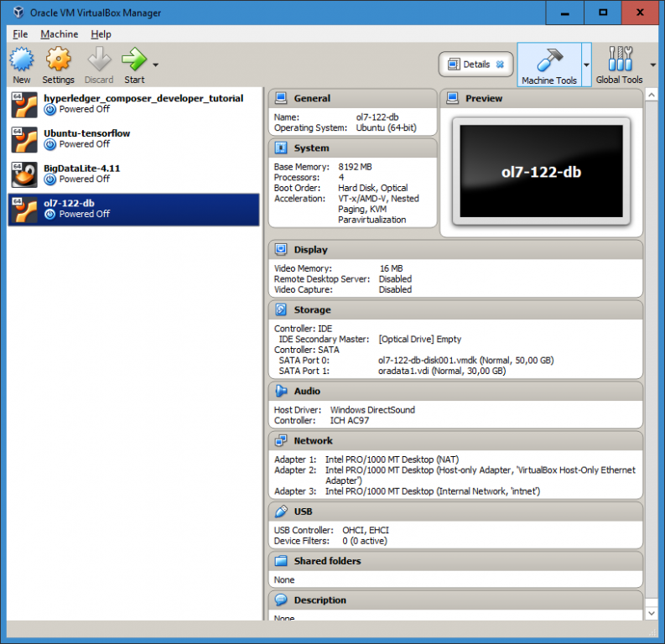The height and width of the screenshot is (644, 665).
Task: Expand the Machine Tools dropdown arrow
Action: [x=586, y=65]
